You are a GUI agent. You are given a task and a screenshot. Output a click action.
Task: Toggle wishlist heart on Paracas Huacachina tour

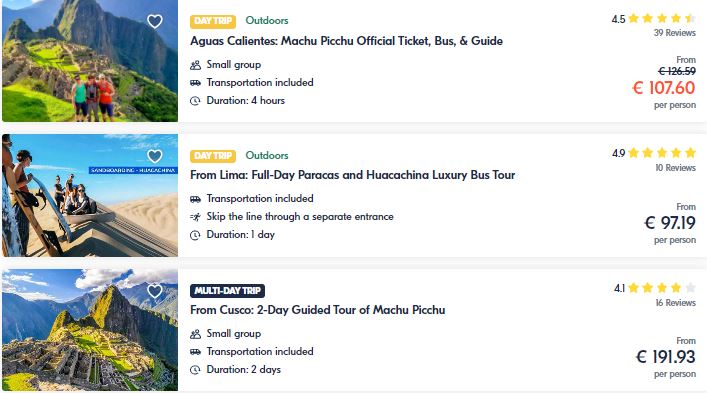coord(155,156)
